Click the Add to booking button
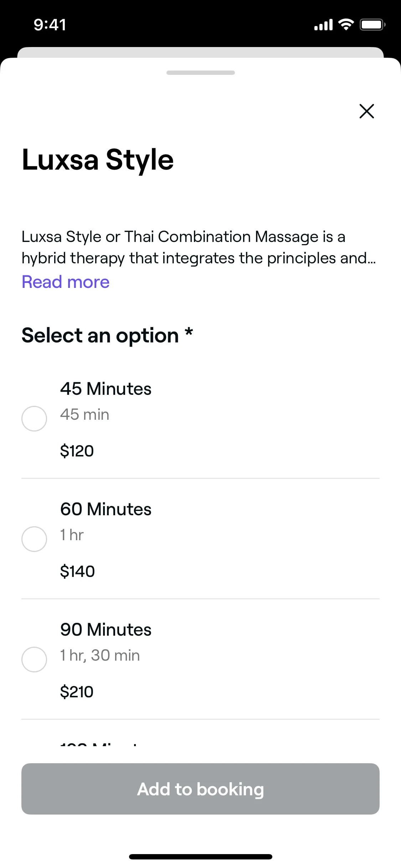 [200, 789]
